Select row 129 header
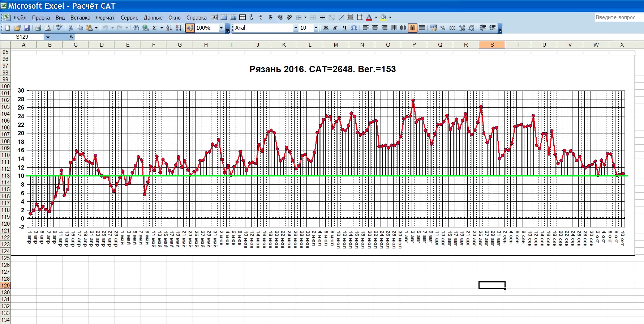Screen dimensions: 644x324 tap(5, 286)
